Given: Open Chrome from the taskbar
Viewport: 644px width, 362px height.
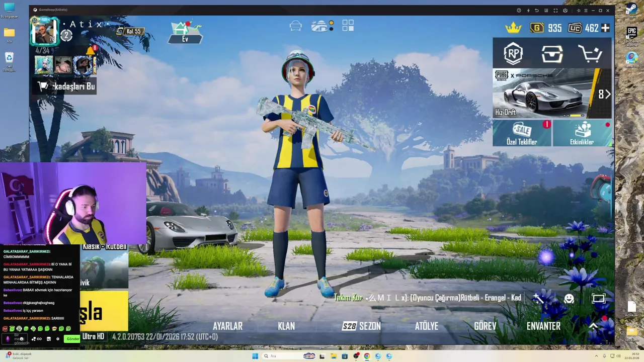Looking at the screenshot, I should click(x=367, y=356).
